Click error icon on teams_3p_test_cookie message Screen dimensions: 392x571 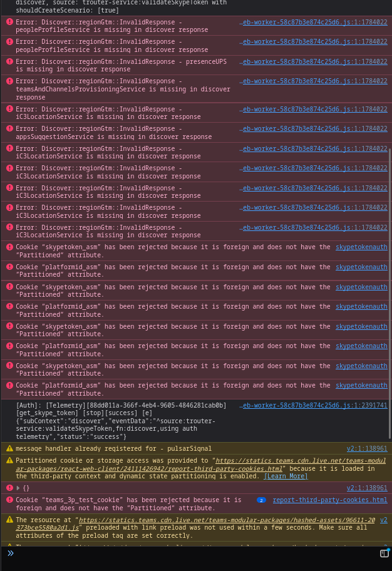[10, 500]
